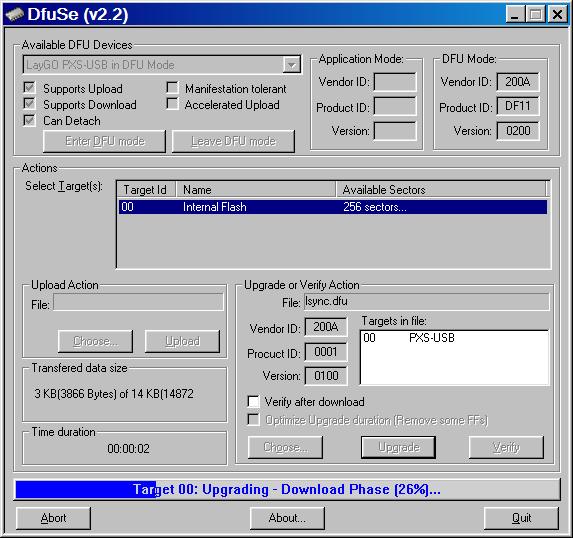Select Internal Flash target row
Screen dimensions: 573x538
click(333, 207)
